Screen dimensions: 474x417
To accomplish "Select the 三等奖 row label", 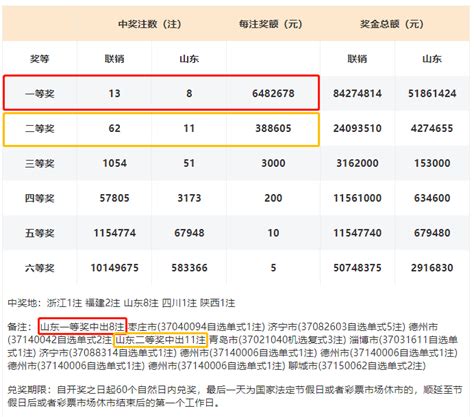I will point(40,164).
